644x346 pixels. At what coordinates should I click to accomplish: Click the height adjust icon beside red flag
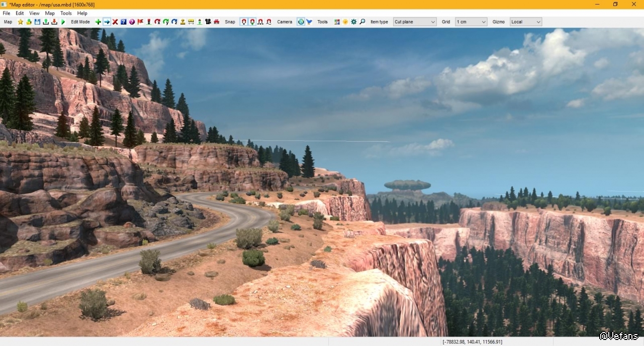click(149, 22)
